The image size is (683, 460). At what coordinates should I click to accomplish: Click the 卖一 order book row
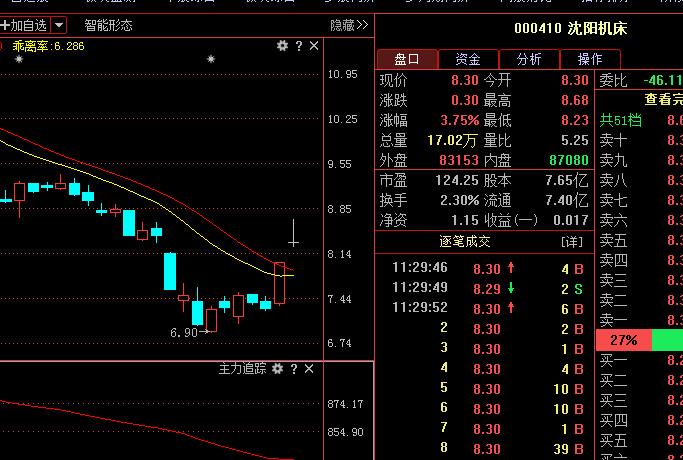[x=639, y=321]
